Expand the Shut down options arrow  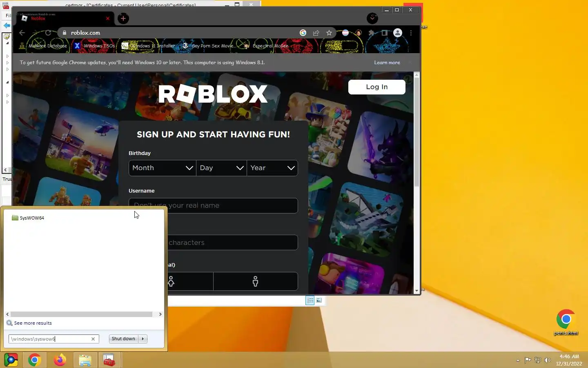[143, 339]
